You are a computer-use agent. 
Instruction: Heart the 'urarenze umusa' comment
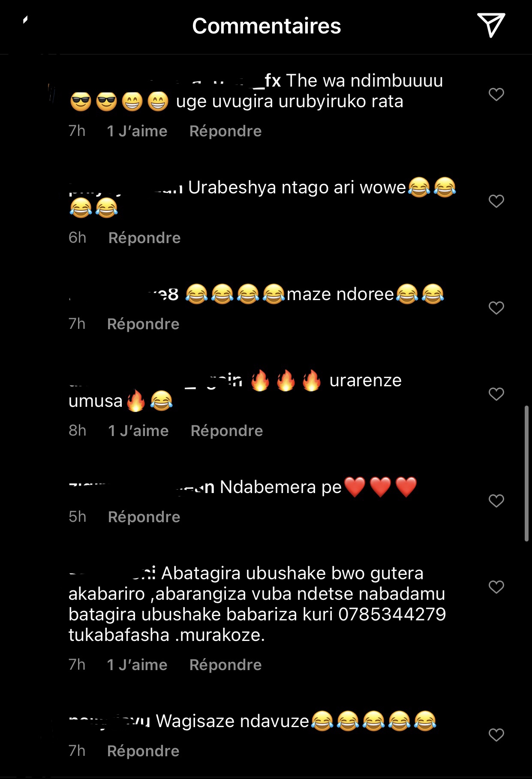[496, 394]
